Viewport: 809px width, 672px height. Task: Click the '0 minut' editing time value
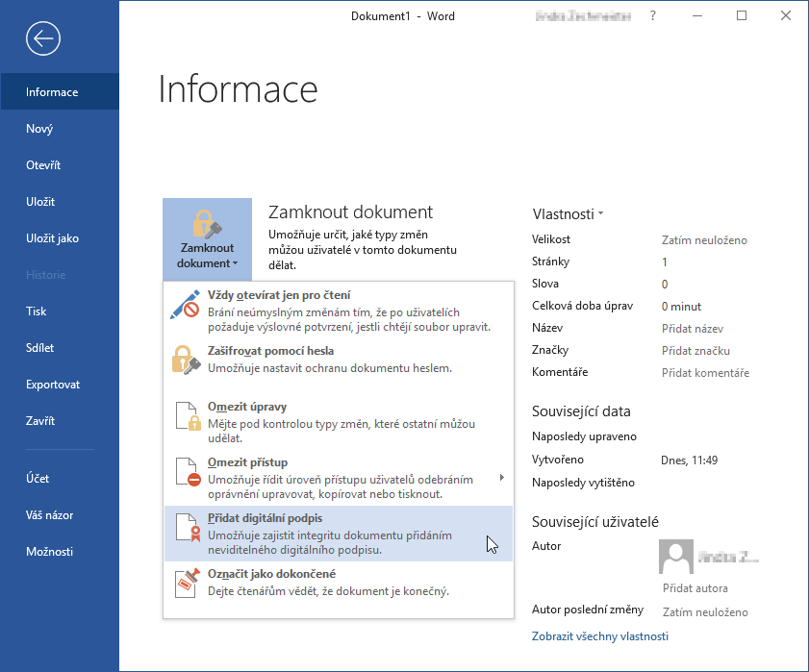pos(681,307)
